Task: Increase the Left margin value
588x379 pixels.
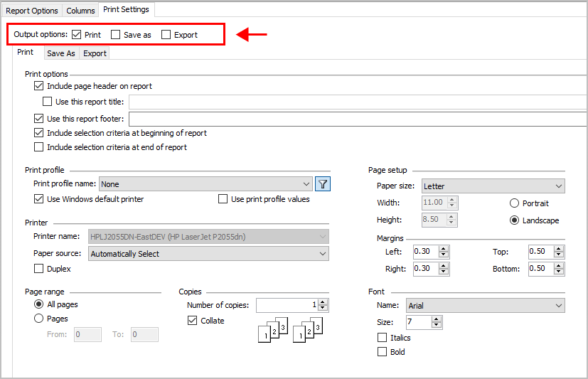Action: coord(444,249)
